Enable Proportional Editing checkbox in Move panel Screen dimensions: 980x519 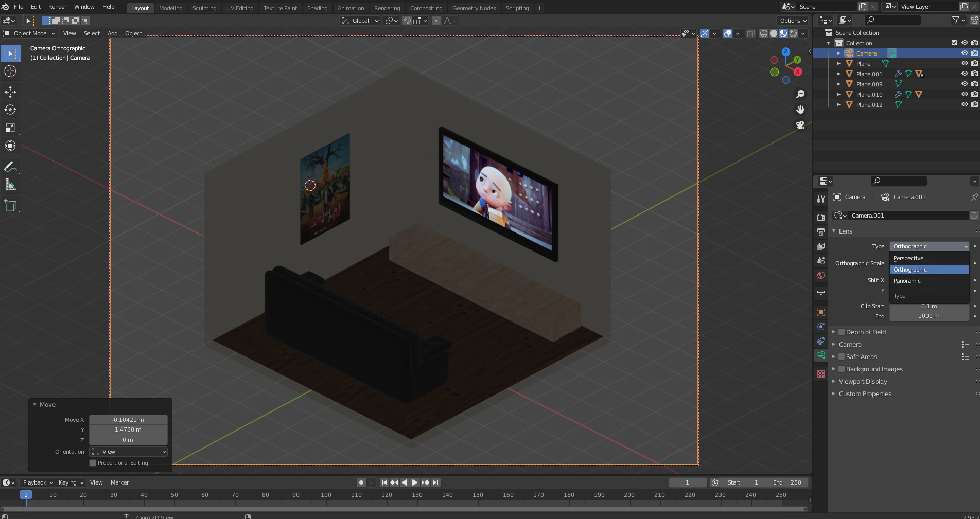(x=93, y=463)
